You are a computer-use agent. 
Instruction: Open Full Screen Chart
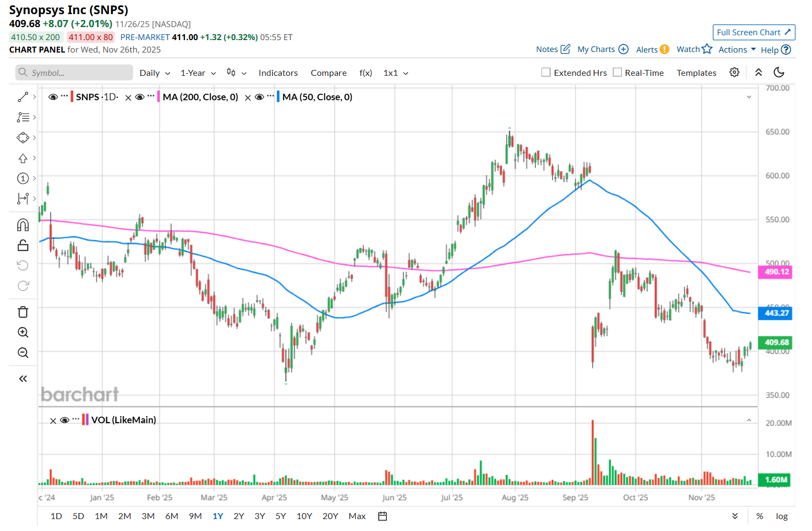[x=754, y=33]
